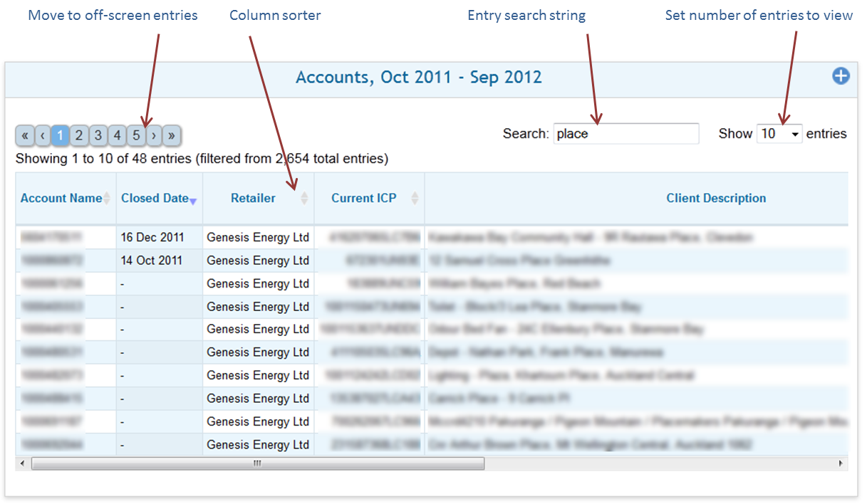Go to previous page of entries
This screenshot has width=867, height=504.
43,135
